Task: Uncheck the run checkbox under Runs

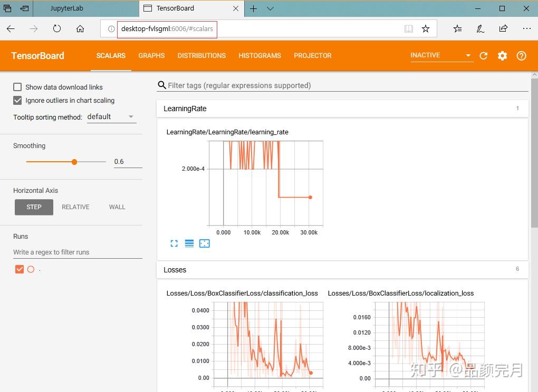Action: click(20, 269)
